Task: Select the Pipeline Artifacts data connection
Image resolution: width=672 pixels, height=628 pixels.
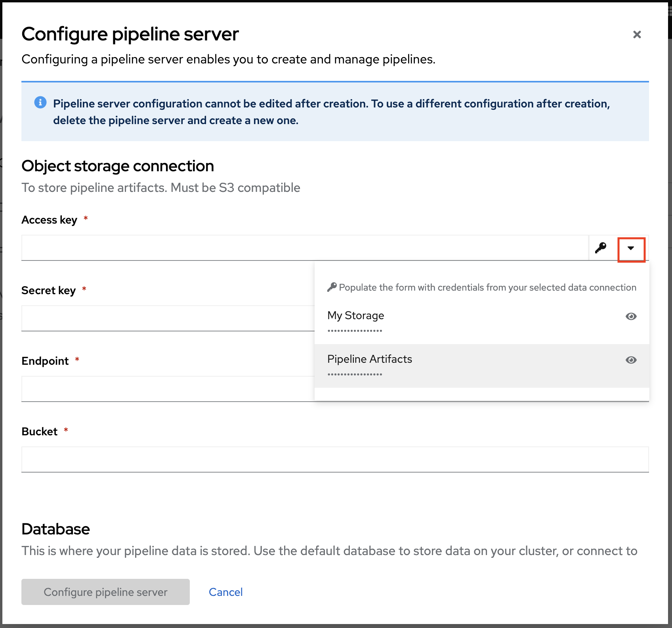Action: tap(369, 359)
